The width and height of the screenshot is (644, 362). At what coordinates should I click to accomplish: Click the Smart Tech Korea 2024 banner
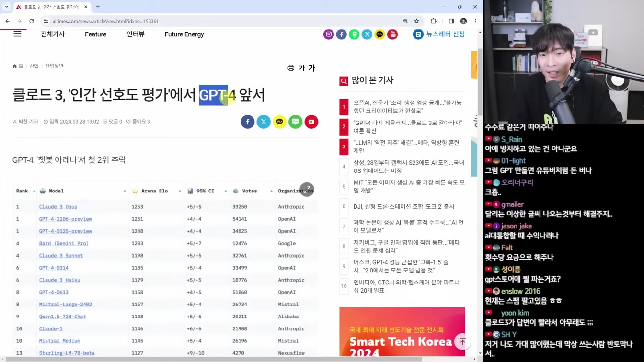[x=402, y=332]
